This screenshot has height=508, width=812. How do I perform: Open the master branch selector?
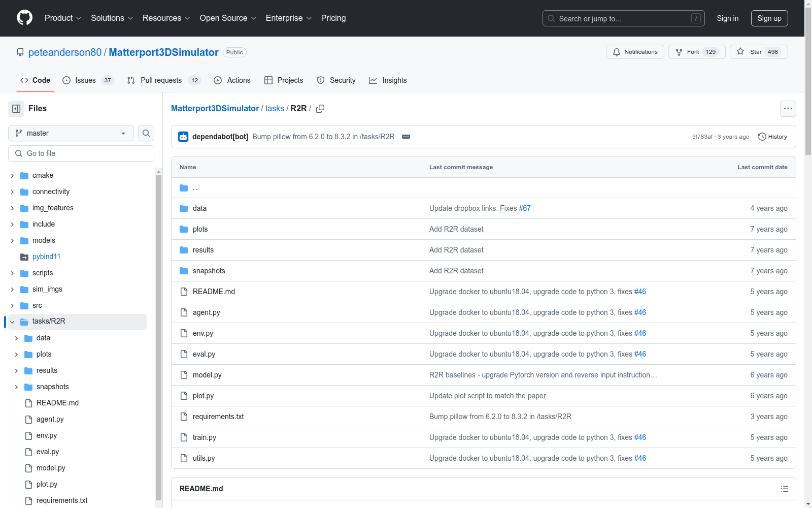71,133
